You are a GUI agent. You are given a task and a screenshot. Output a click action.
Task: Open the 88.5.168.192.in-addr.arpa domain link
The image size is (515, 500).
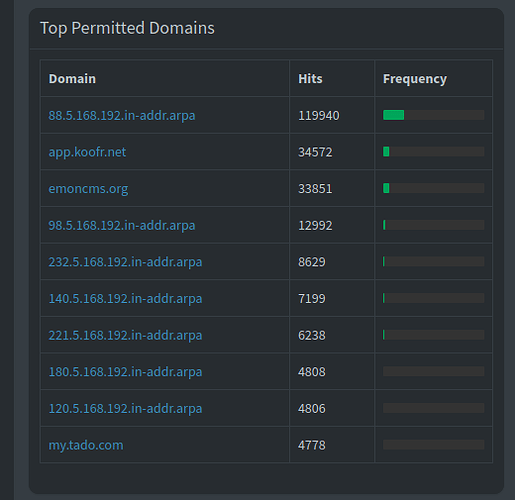pos(122,116)
